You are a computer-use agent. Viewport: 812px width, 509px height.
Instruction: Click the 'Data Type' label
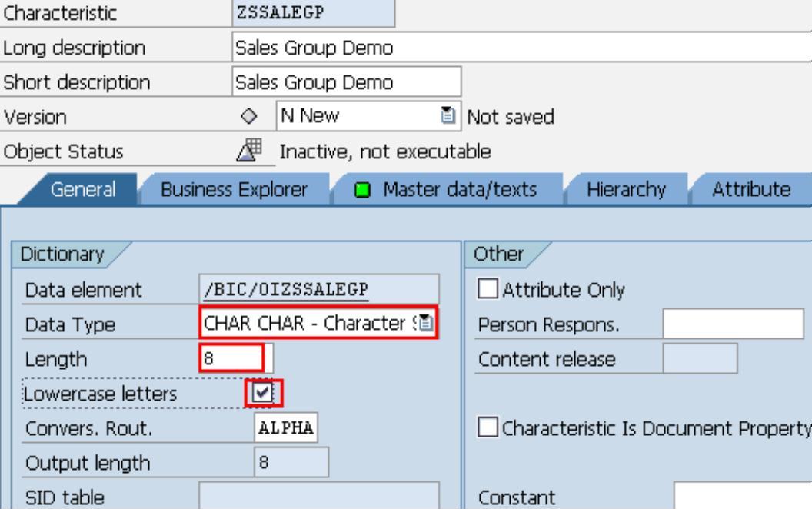point(70,324)
